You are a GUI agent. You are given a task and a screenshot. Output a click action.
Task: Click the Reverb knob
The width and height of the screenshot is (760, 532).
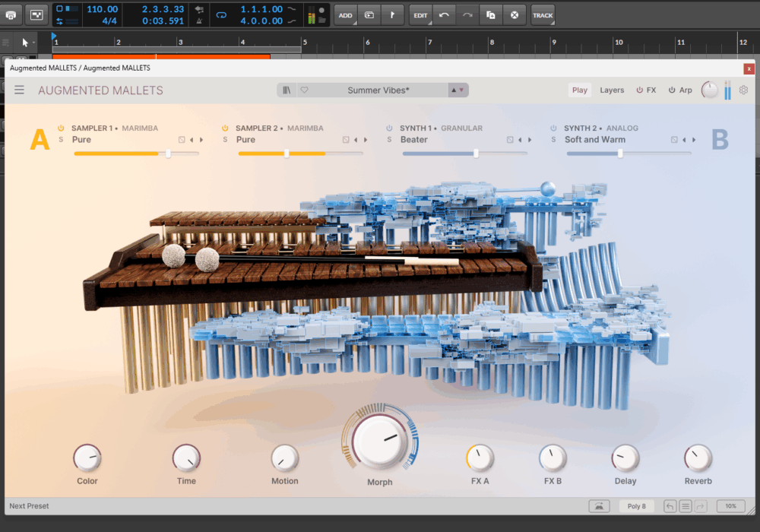[698, 458]
